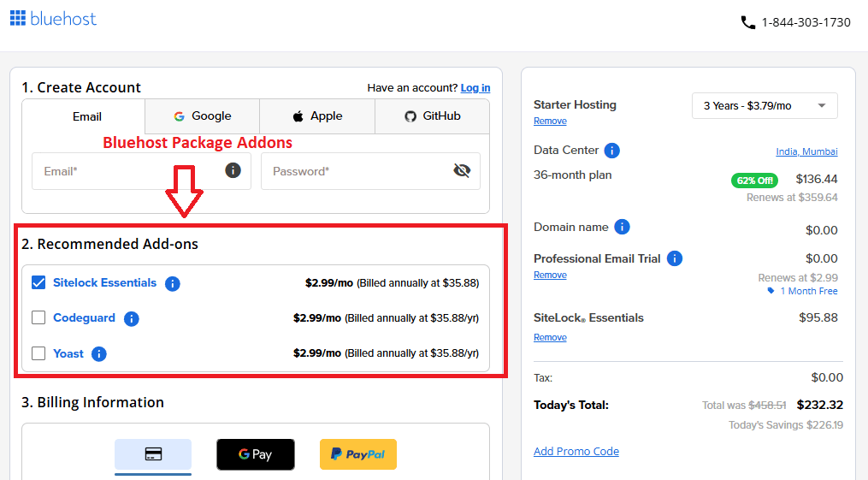Viewport: 868px width, 480px height.
Task: Focus the Email input field
Action: (x=141, y=171)
